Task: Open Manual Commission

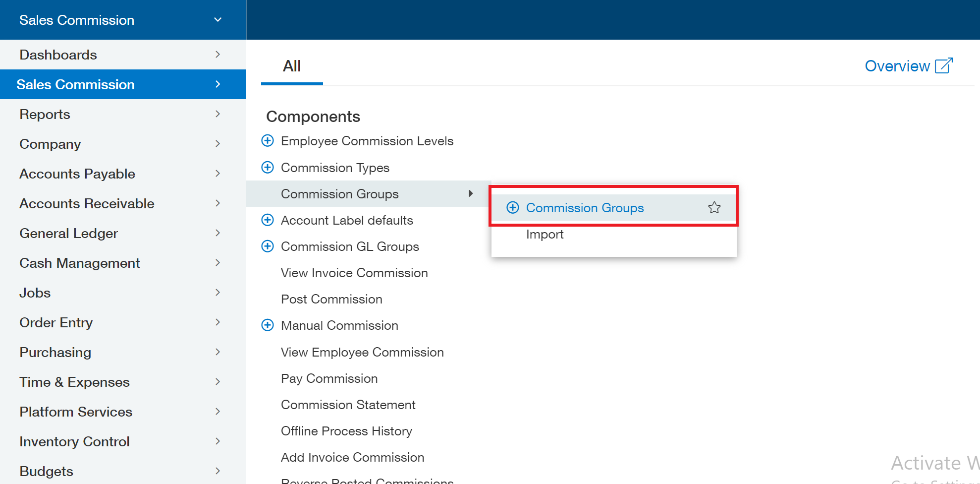Action: [339, 325]
